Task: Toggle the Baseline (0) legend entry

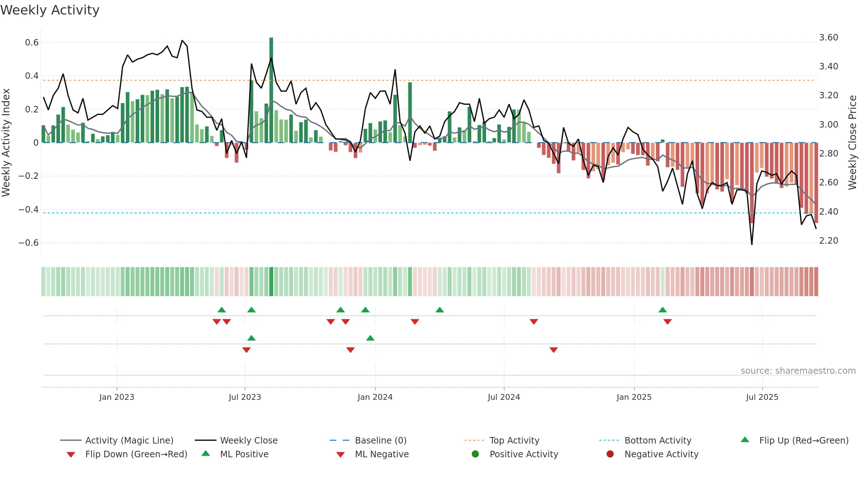Action: click(368, 440)
